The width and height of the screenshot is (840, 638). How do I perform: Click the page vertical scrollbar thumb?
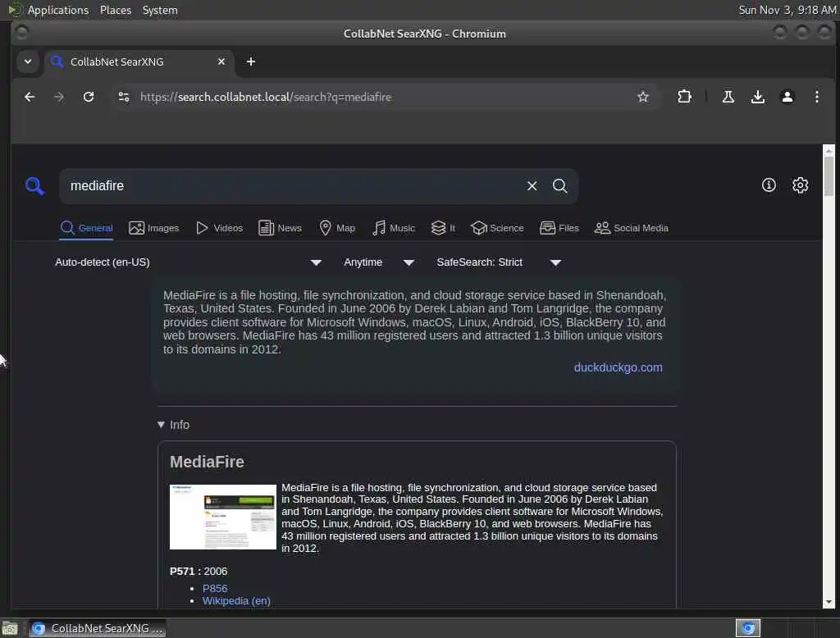[x=829, y=175]
